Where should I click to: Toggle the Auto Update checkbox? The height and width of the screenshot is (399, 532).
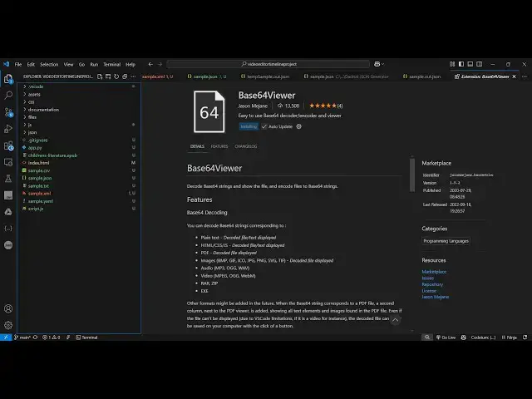pos(264,126)
